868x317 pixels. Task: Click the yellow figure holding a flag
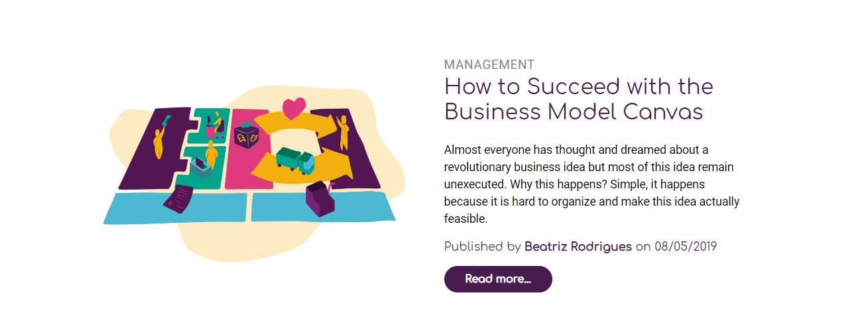pos(160,136)
